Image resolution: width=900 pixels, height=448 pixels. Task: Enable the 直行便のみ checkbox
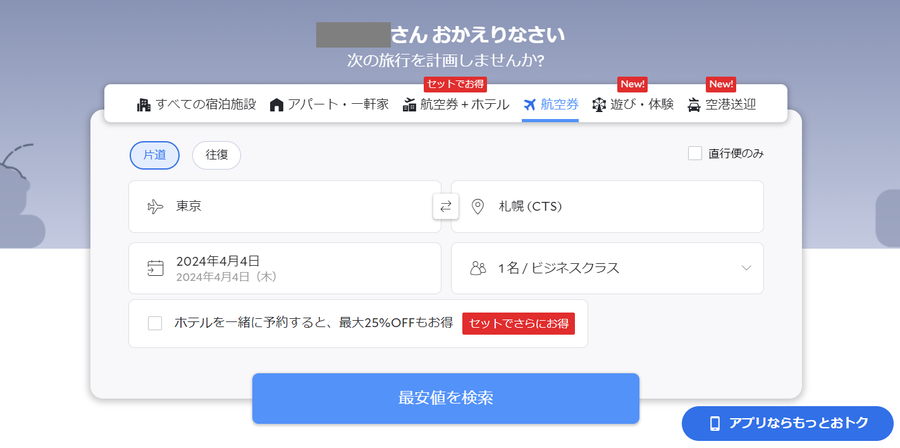tap(695, 153)
